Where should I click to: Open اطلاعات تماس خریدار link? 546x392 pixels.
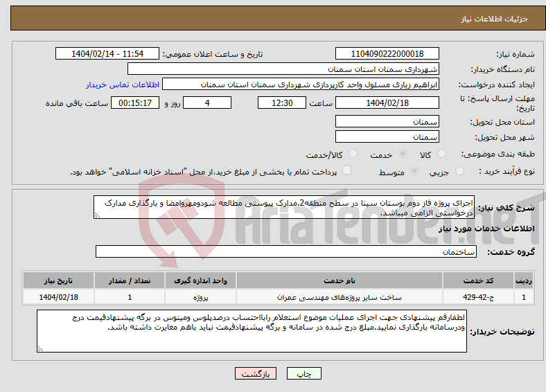123,84
